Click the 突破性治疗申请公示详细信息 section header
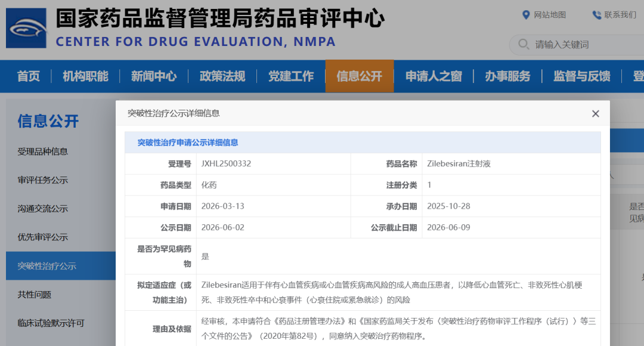644x346 pixels. coord(188,143)
